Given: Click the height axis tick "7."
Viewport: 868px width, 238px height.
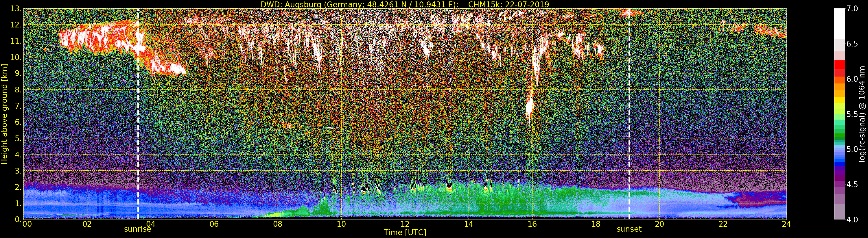Looking at the screenshot, I should click(18, 106).
